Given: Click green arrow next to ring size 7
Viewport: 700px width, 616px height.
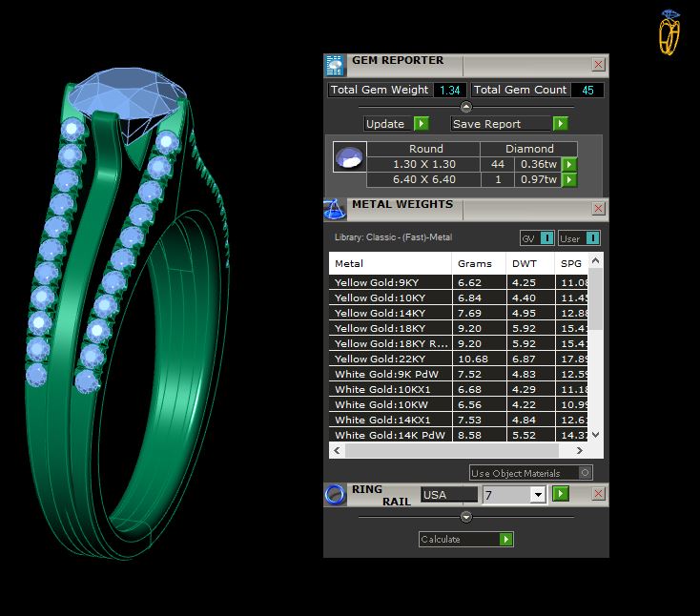Looking at the screenshot, I should click(x=560, y=494).
